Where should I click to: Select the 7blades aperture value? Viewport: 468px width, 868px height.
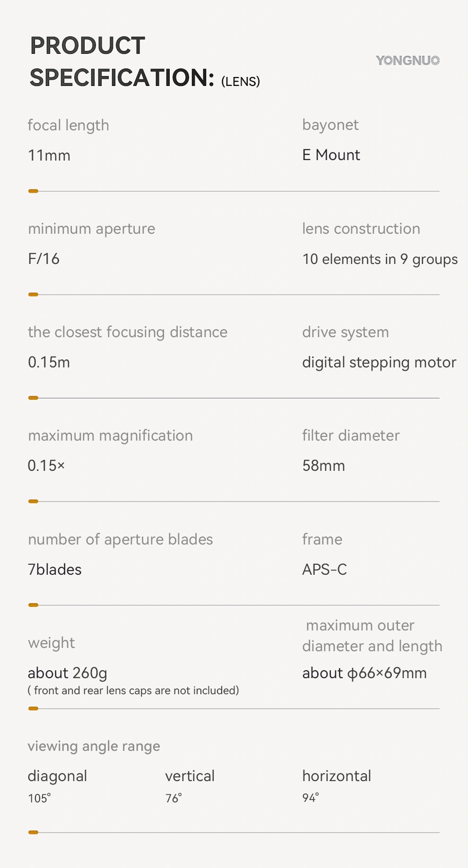pyautogui.click(x=55, y=570)
